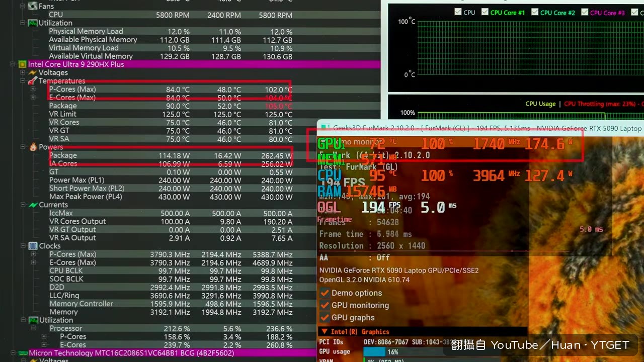Collapse the Micron Technology node
Viewport: 644px width, 362px height.
pyautogui.click(x=13, y=353)
